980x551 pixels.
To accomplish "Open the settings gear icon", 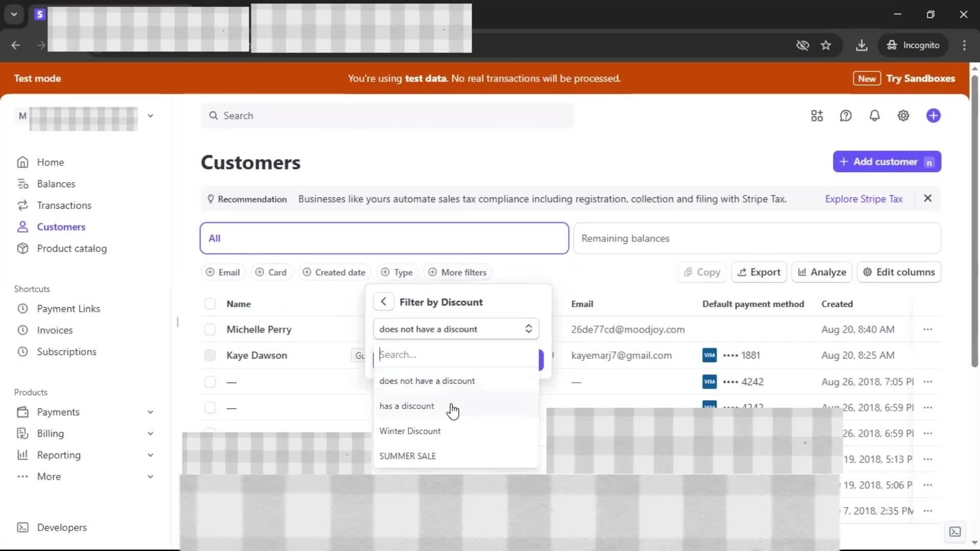I will click(x=903, y=116).
